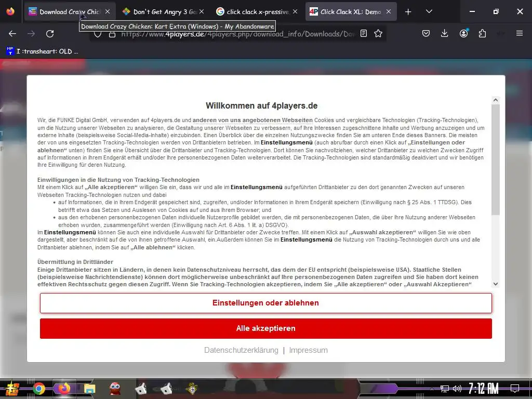Close the Crazy Chicken download tab
Viewport: 532px width, 399px height.
pyautogui.click(x=107, y=11)
